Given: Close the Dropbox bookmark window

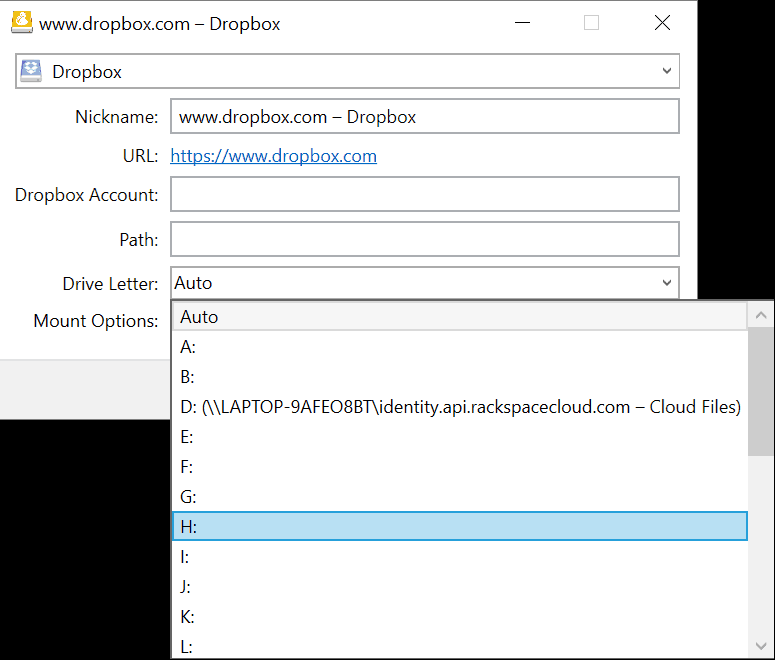Looking at the screenshot, I should coord(662,23).
